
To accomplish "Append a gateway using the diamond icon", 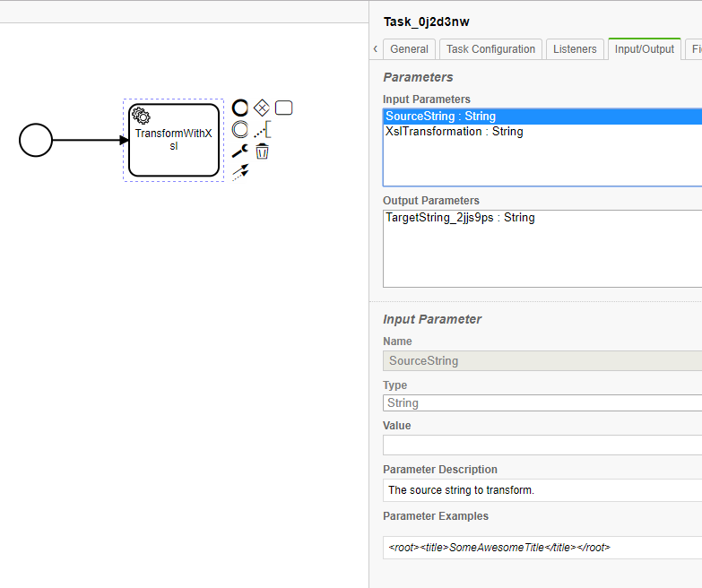I will (x=262, y=108).
